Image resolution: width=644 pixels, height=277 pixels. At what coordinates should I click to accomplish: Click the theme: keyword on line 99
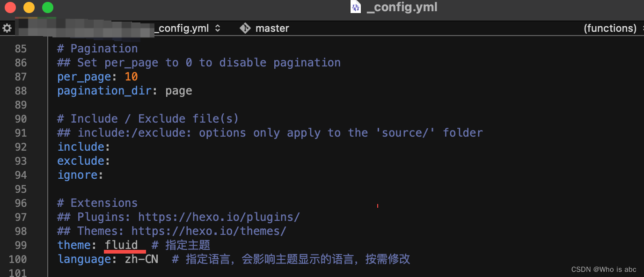click(73, 245)
